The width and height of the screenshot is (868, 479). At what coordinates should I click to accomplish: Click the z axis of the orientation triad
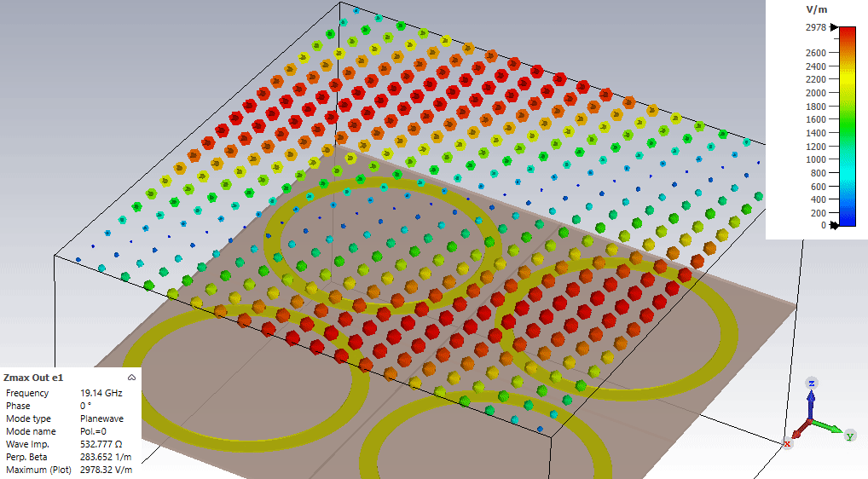coord(811,400)
